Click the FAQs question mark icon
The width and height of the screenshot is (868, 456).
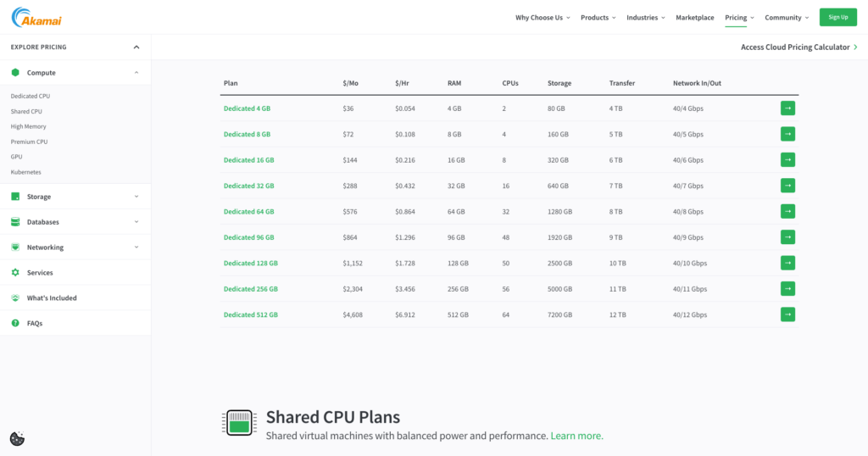[15, 323]
